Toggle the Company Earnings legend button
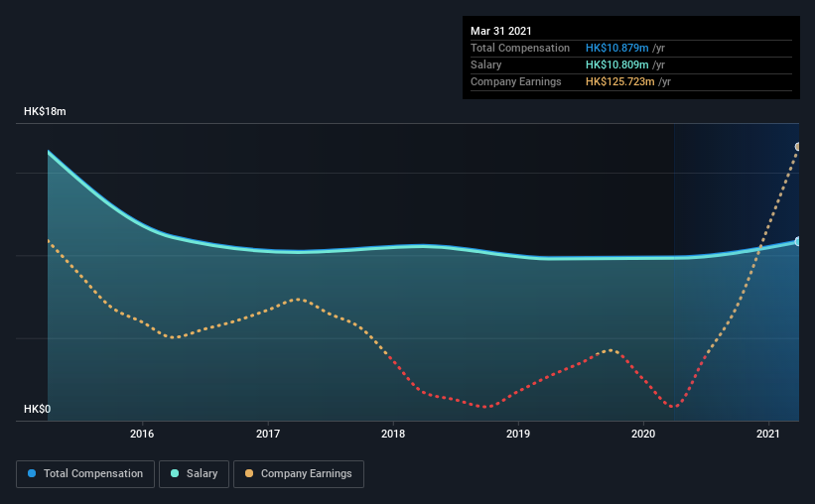 pos(299,474)
